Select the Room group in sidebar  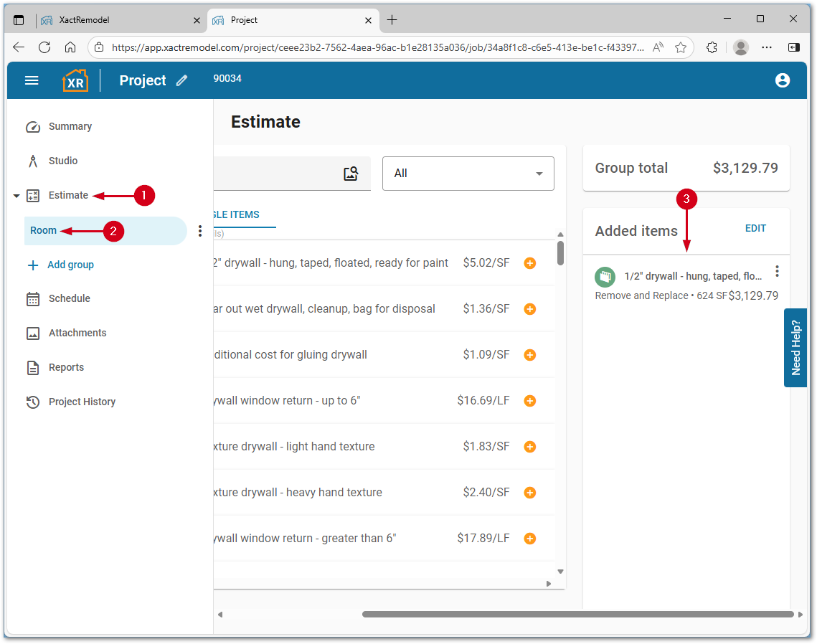44,231
